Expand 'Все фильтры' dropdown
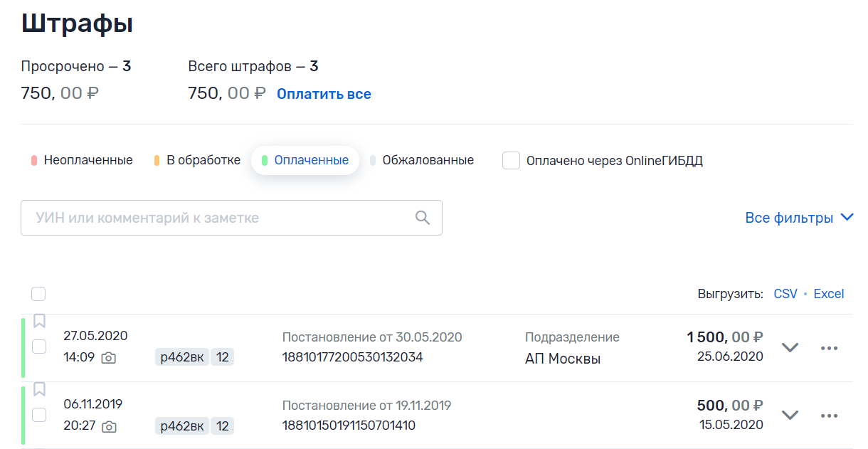 click(x=798, y=218)
